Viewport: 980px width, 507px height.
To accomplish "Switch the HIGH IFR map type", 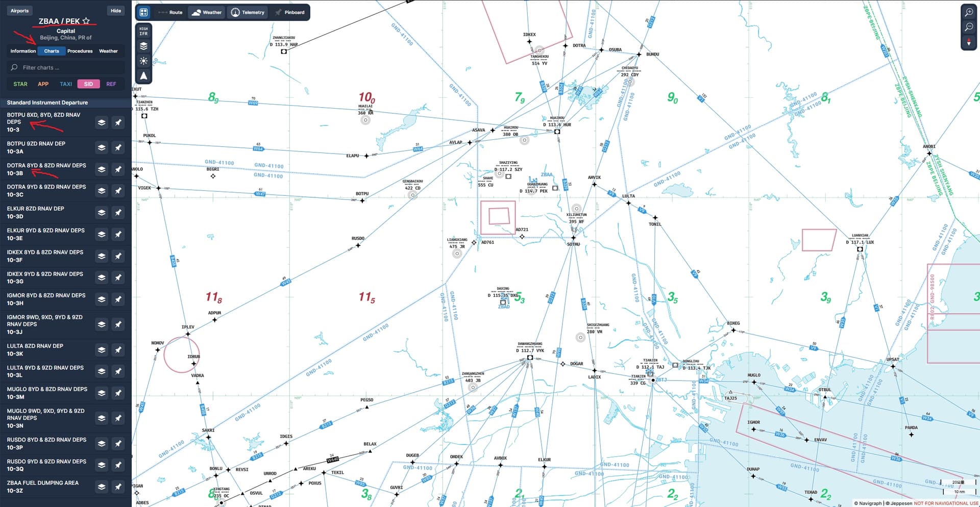I will (144, 31).
